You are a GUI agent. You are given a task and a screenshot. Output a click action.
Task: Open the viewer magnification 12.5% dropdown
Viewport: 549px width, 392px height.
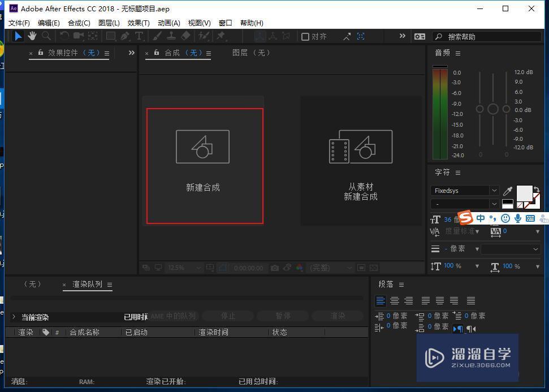pos(184,268)
